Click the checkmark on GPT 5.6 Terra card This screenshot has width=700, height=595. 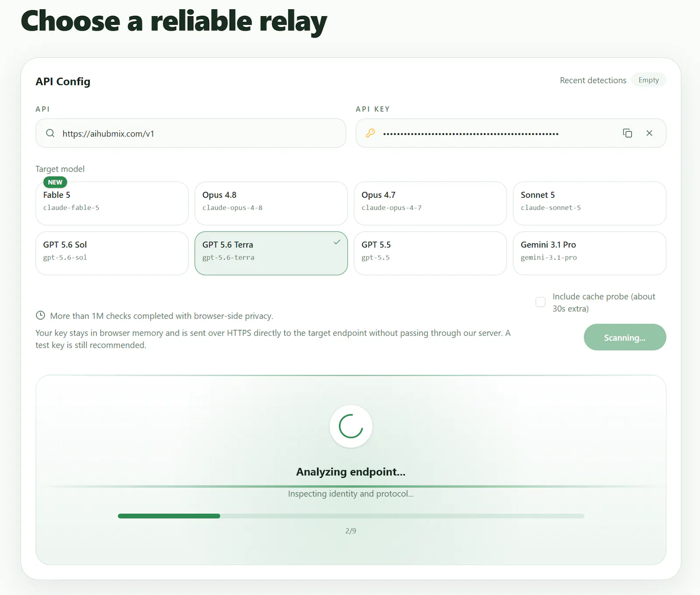(x=337, y=242)
